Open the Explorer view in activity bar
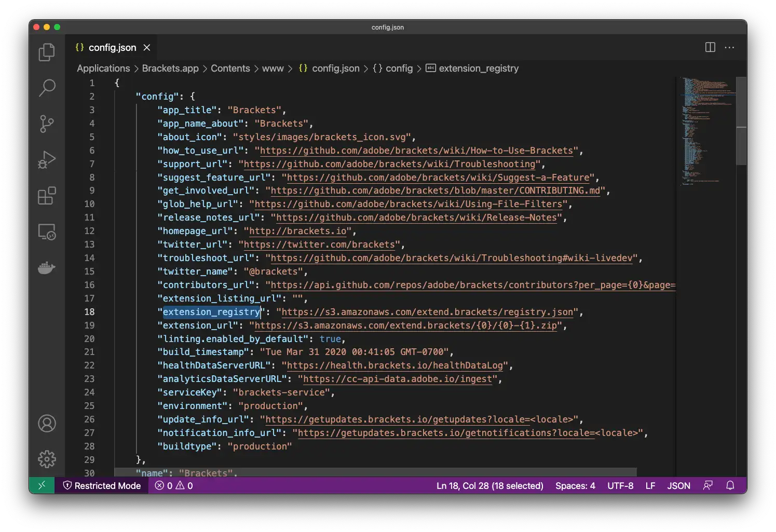Viewport: 776px width, 532px height. click(47, 52)
